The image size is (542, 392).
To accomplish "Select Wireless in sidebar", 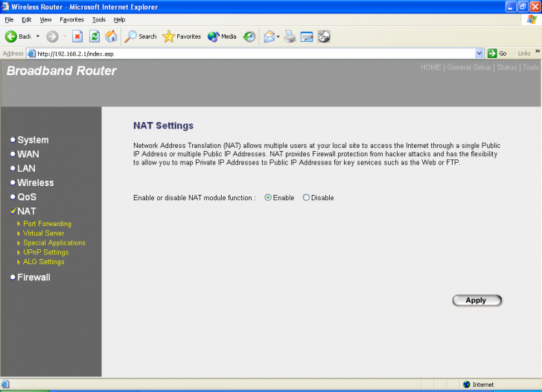I will click(x=35, y=182).
